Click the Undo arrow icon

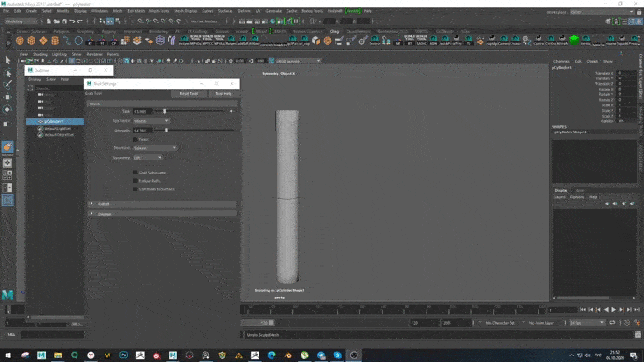[72, 21]
